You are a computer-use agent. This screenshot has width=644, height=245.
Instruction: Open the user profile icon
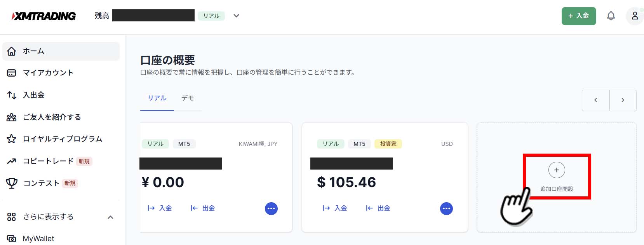635,16
